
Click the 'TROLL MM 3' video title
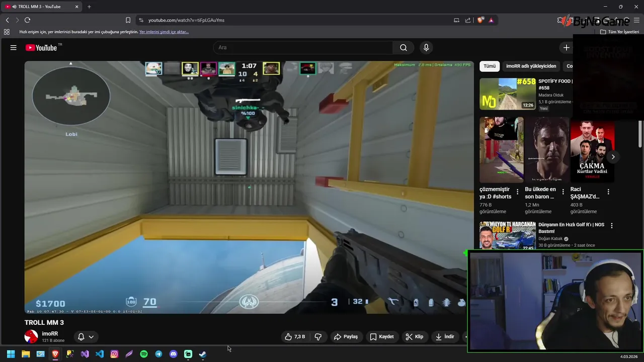44,322
